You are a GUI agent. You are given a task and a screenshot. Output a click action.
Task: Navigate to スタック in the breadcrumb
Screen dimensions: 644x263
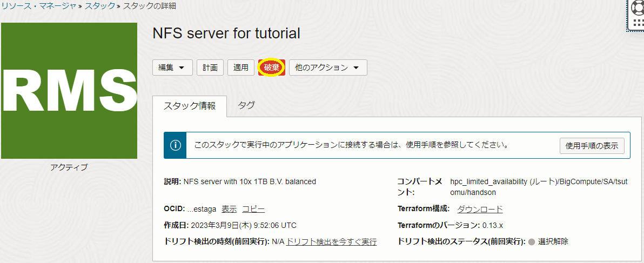click(100, 6)
